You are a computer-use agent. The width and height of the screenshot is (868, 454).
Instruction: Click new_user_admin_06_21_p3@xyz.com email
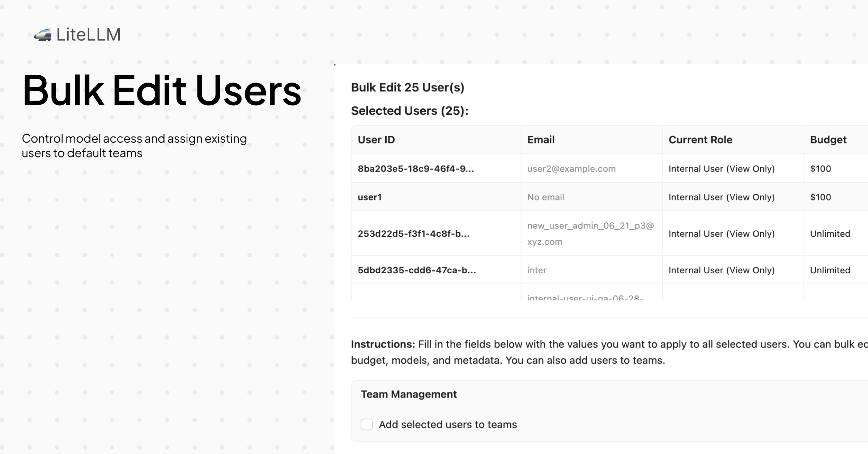pyautogui.click(x=590, y=234)
